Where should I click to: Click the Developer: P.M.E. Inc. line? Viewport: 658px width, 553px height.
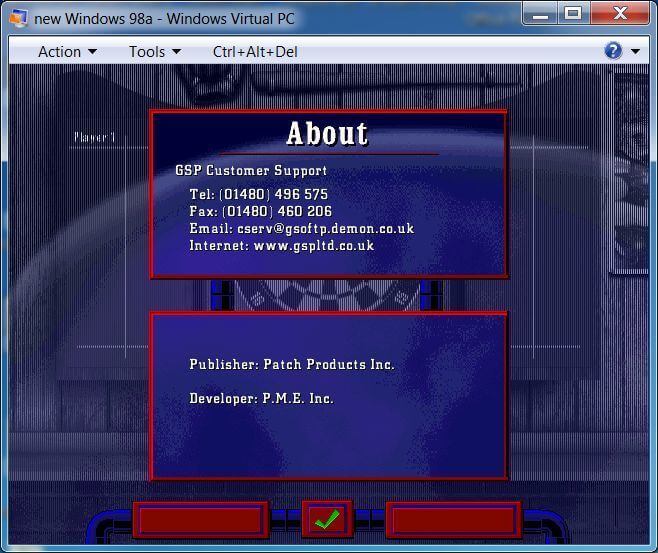pos(261,398)
